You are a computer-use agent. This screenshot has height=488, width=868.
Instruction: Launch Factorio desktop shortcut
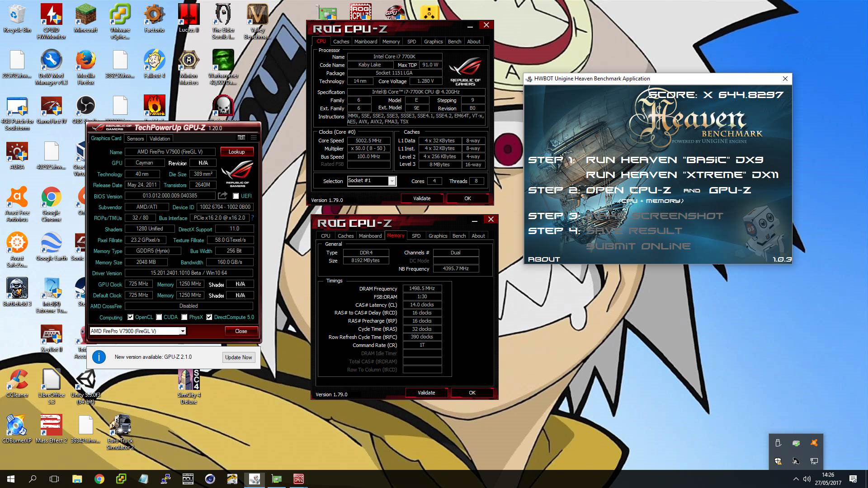[x=154, y=19]
